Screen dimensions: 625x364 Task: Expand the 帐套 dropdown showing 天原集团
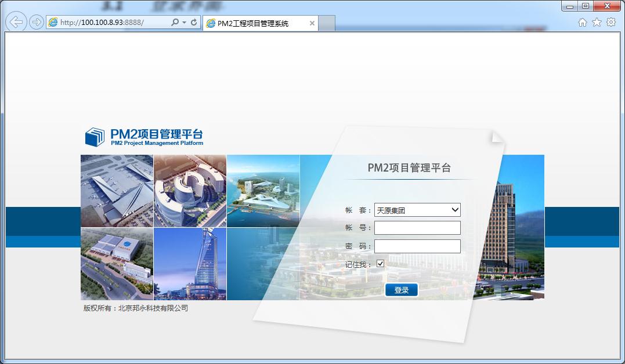[417, 210]
